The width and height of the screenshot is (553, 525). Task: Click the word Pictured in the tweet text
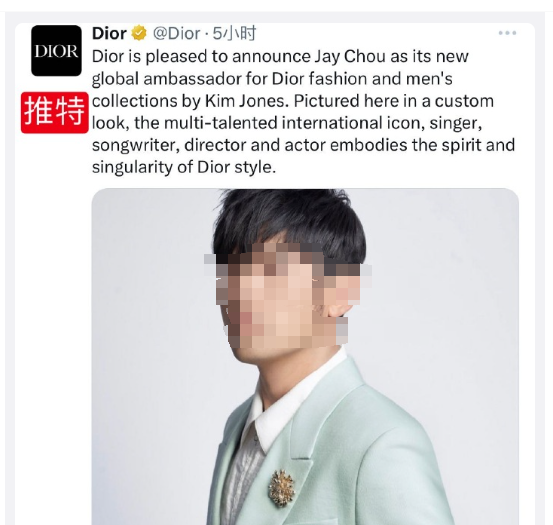point(327,101)
